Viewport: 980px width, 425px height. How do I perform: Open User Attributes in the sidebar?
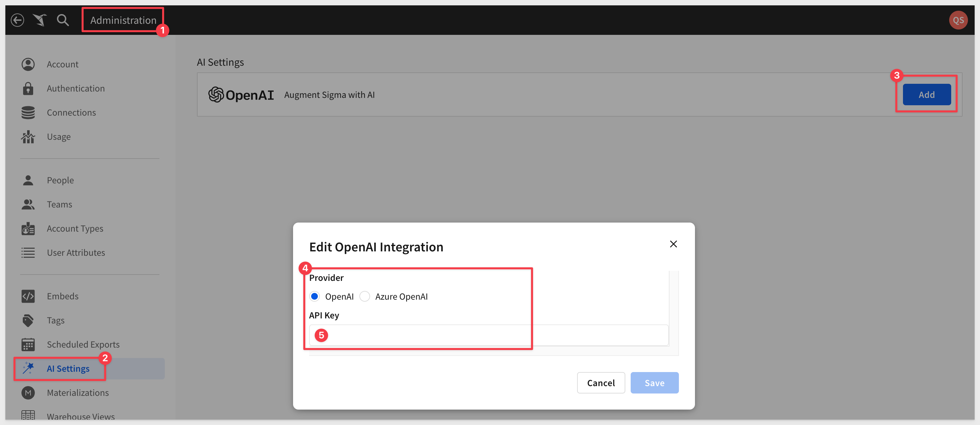coord(76,252)
